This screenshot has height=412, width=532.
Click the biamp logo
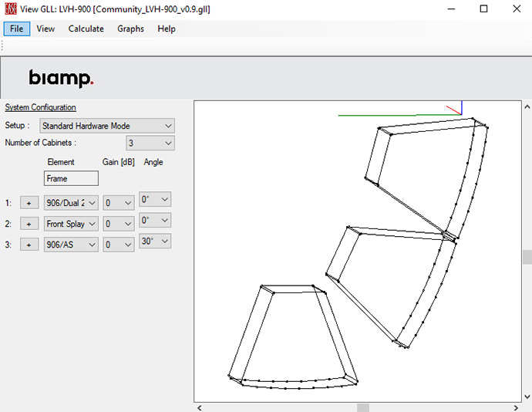tap(61, 79)
